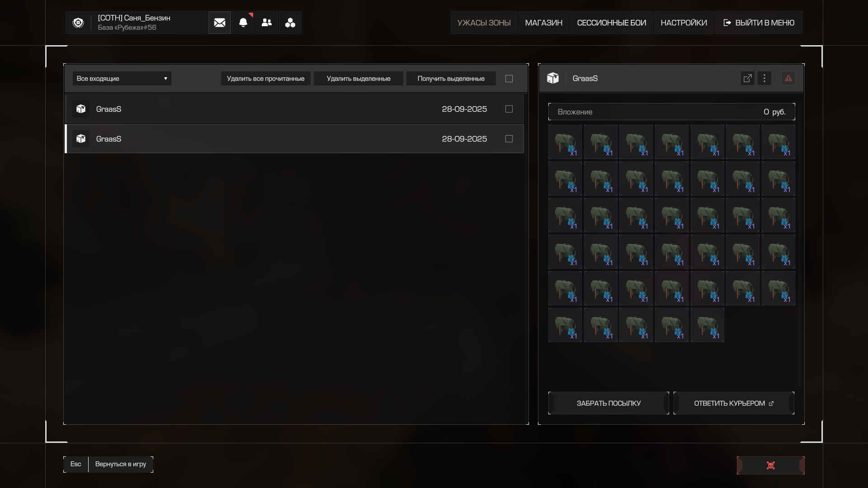Click the faction emblem next to the player name
Screen dimensions: 868x488
[78, 23]
